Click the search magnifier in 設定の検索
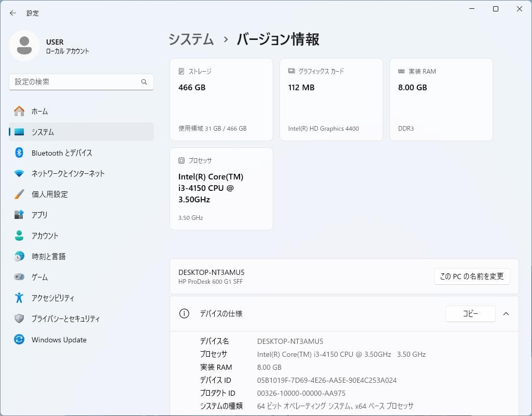Screen dimensions: 532x416 144,81
